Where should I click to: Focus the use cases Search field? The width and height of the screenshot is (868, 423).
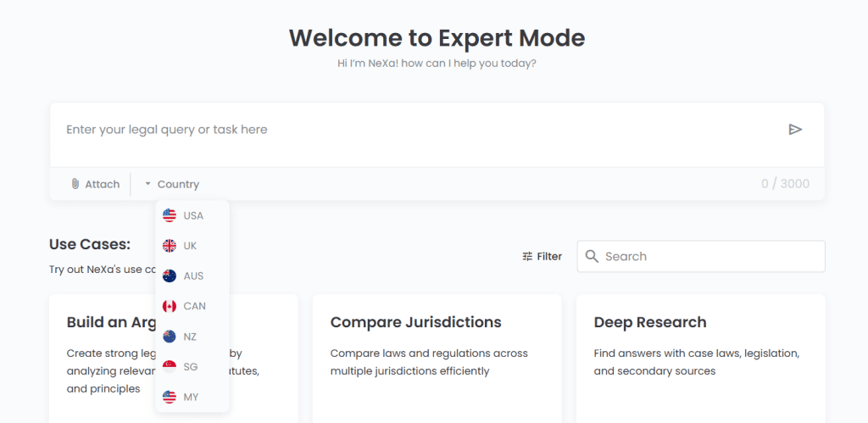click(701, 256)
